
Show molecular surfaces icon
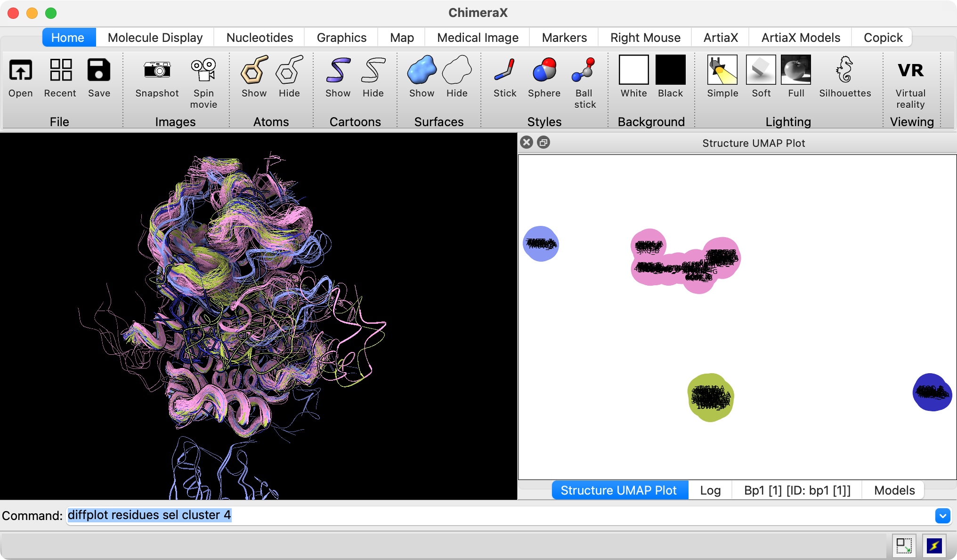coord(422,70)
